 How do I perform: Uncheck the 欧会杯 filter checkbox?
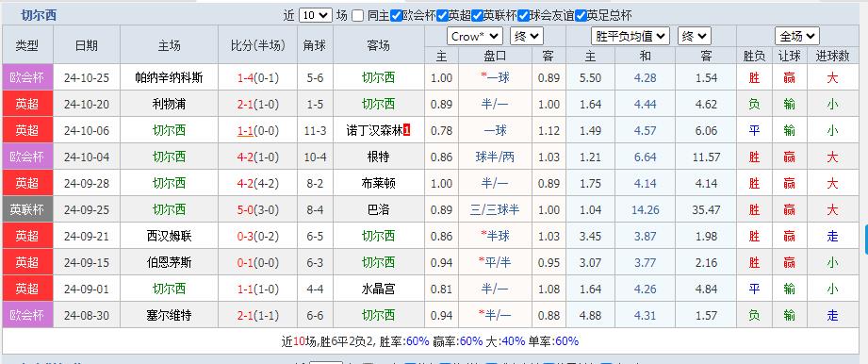396,15
